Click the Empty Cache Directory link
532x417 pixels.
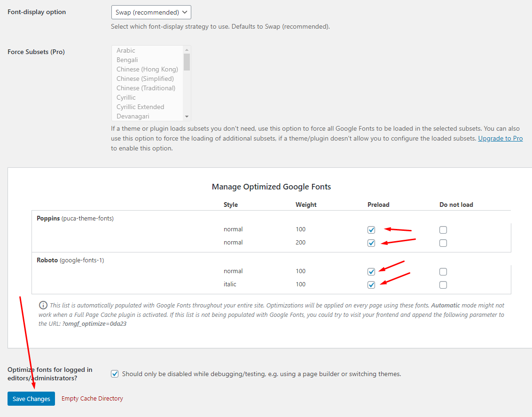[92, 398]
